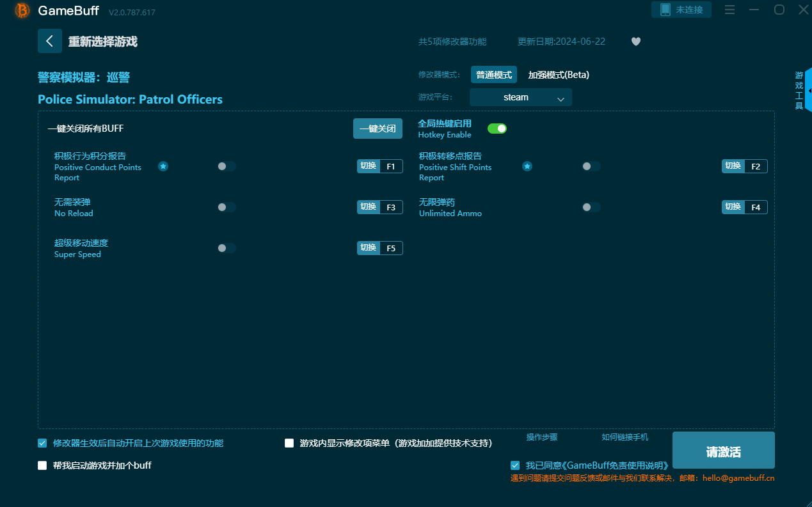Viewport: 812px width, 507px height.
Task: Click the Police Simulator: Patrol Officers title
Action: click(131, 99)
